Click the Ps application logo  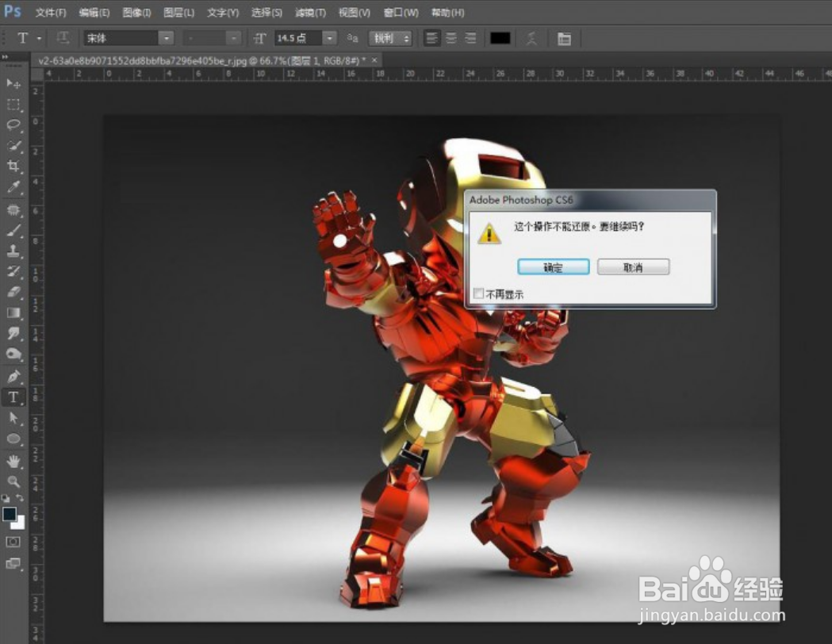(12, 11)
